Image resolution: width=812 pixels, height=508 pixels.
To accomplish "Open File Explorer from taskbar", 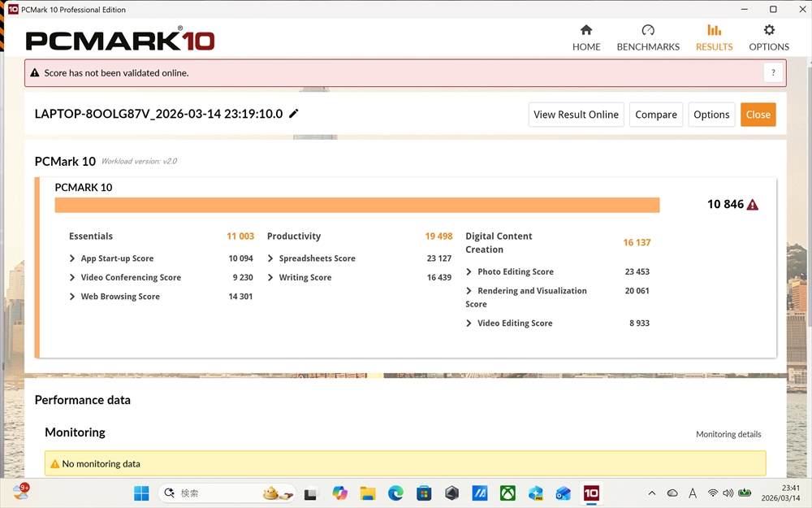I will point(368,493).
